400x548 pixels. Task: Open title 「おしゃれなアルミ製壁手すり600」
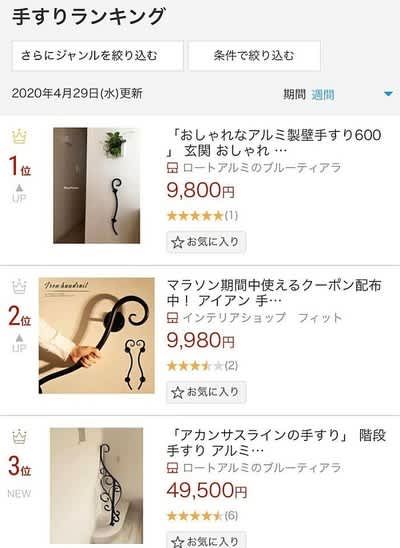click(274, 143)
